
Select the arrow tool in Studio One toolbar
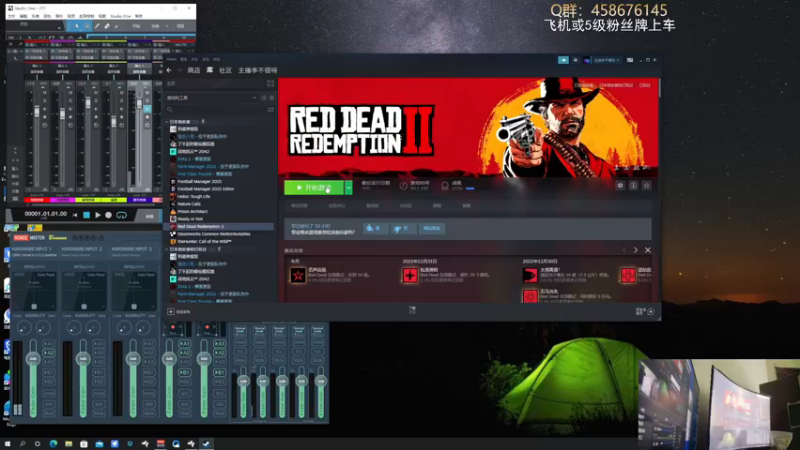77,26
